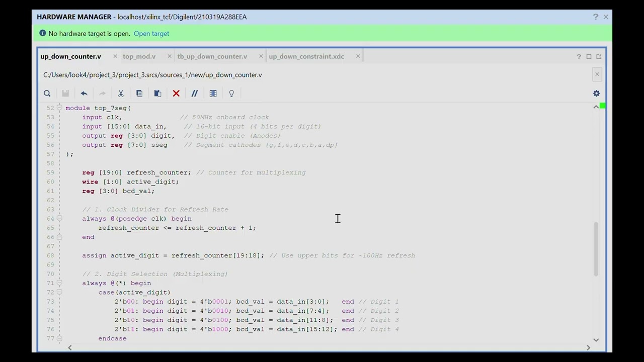Click the '// 2. Digit Selection (Multiplexing)' comment
This screenshot has width=644, height=362.
pos(155,274)
